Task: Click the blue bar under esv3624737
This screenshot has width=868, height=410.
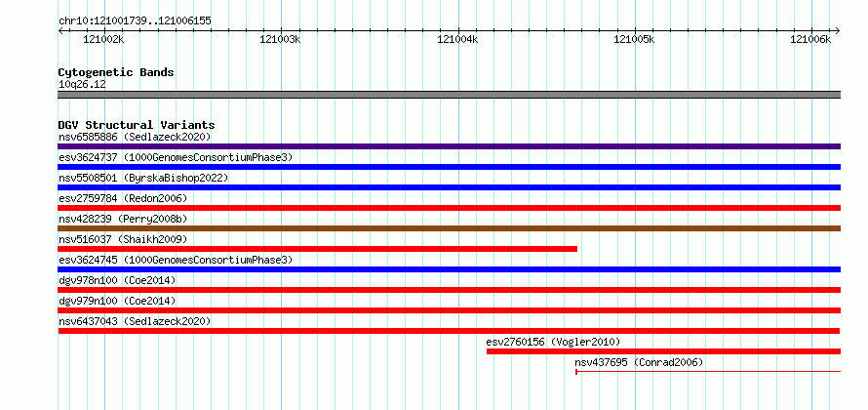Action: click(449, 167)
